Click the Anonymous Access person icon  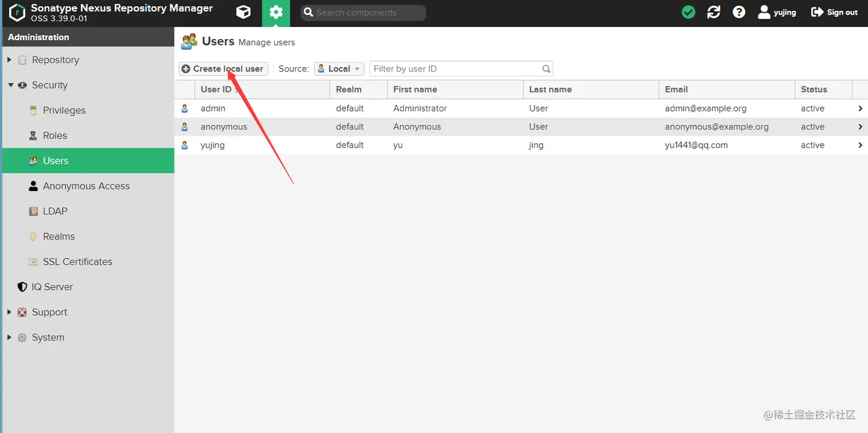33,186
